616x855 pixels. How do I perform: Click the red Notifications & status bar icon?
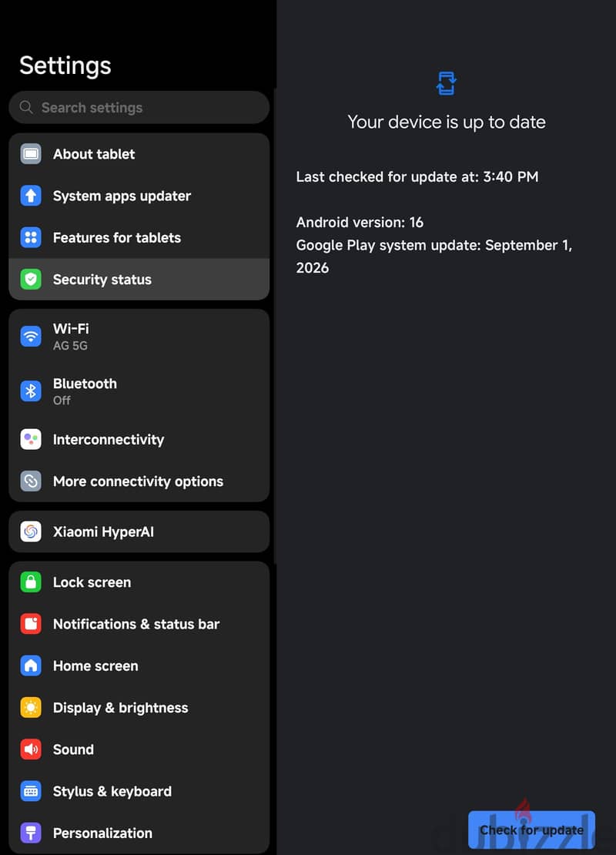point(31,624)
